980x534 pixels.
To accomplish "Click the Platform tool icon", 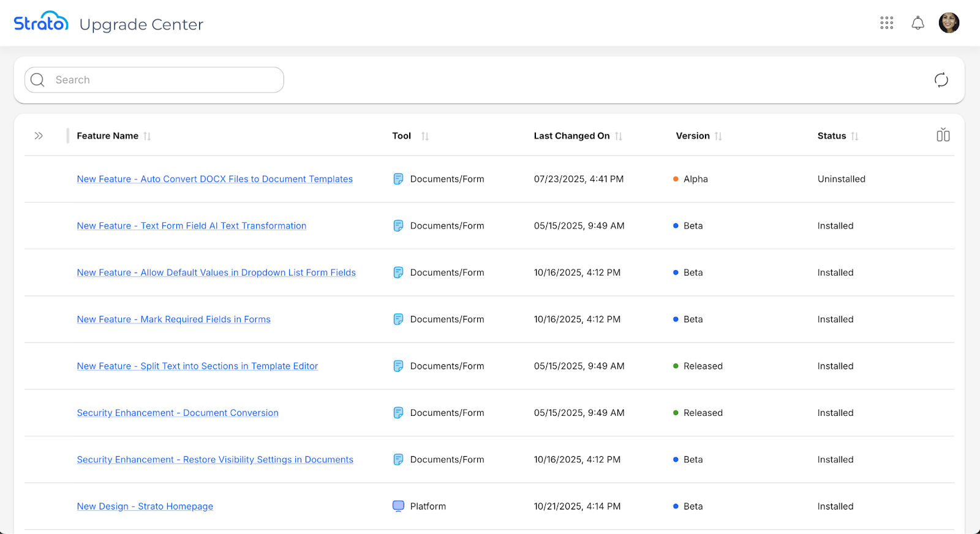I will [x=398, y=506].
